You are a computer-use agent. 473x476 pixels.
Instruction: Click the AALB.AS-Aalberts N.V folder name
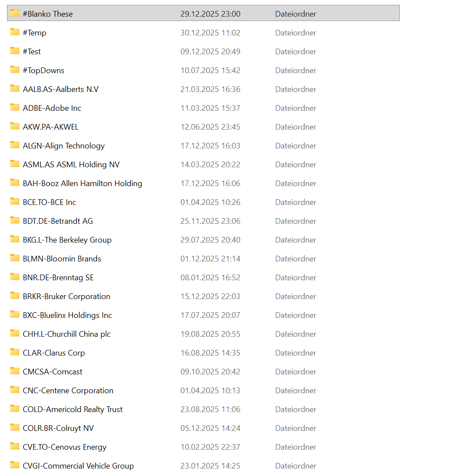point(60,89)
